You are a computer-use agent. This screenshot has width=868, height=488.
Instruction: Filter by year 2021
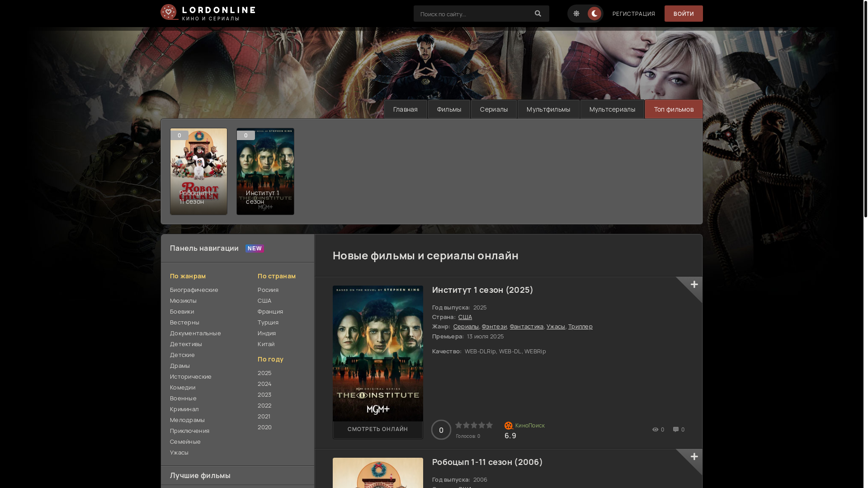point(264,416)
